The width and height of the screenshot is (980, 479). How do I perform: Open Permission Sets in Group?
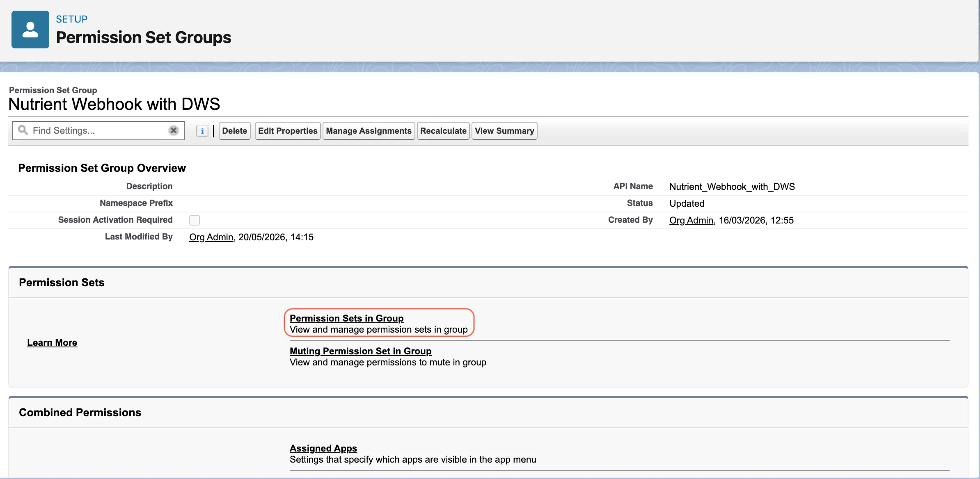point(347,318)
